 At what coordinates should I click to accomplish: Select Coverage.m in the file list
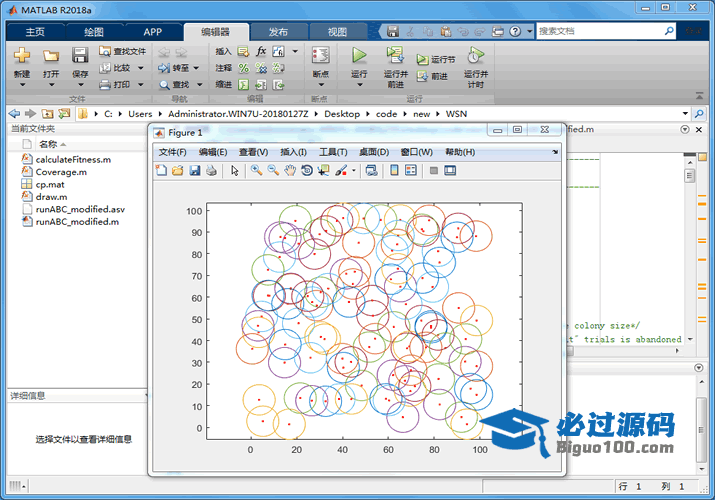point(61,172)
